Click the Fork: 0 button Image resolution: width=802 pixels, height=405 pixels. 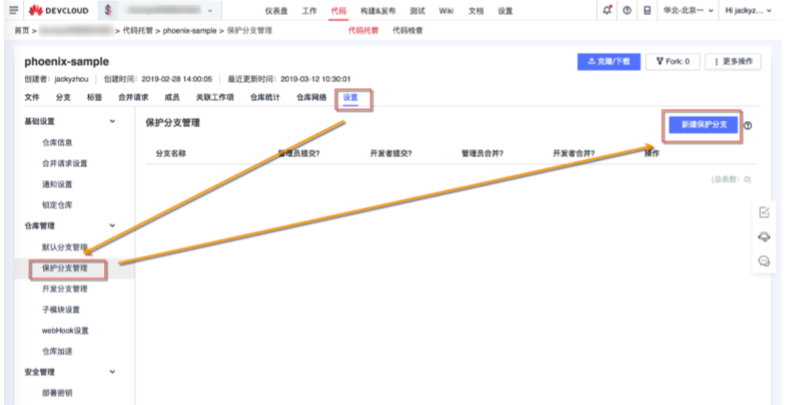pos(673,61)
